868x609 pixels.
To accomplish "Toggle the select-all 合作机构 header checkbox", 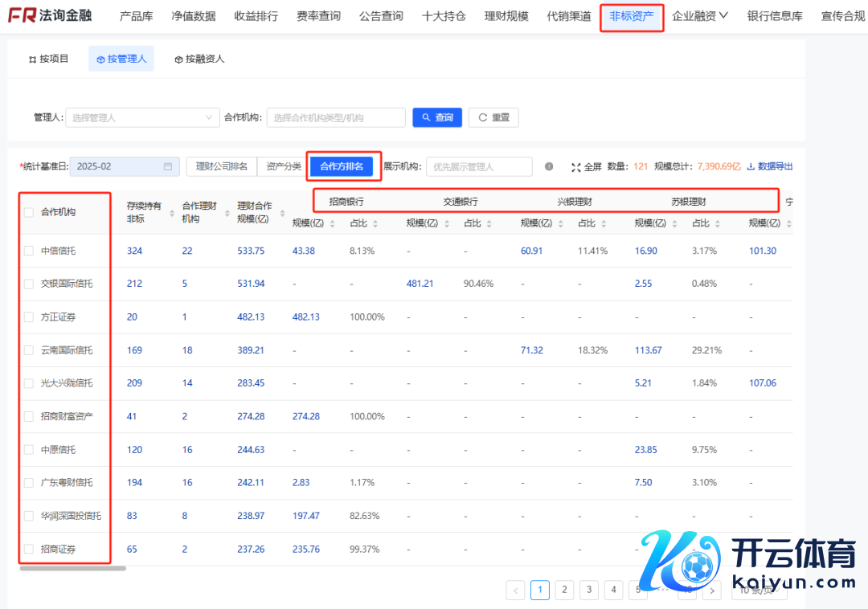I will [x=29, y=212].
